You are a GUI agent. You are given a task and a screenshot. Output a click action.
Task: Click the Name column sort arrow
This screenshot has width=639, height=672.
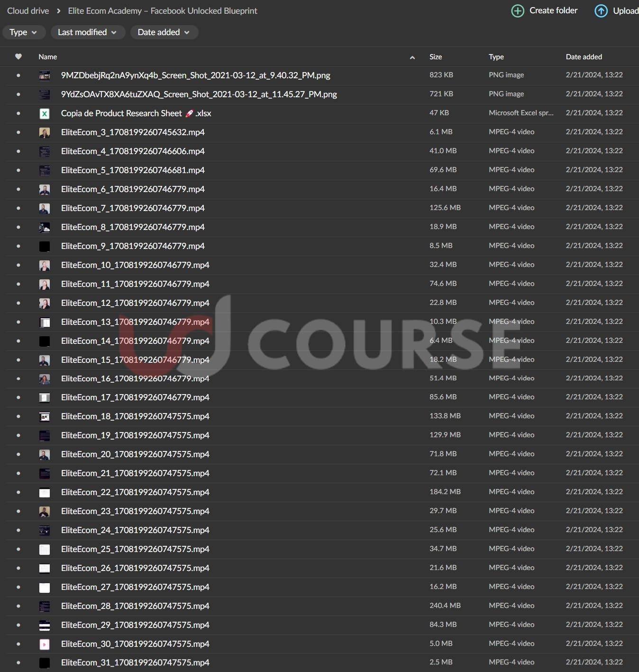412,57
